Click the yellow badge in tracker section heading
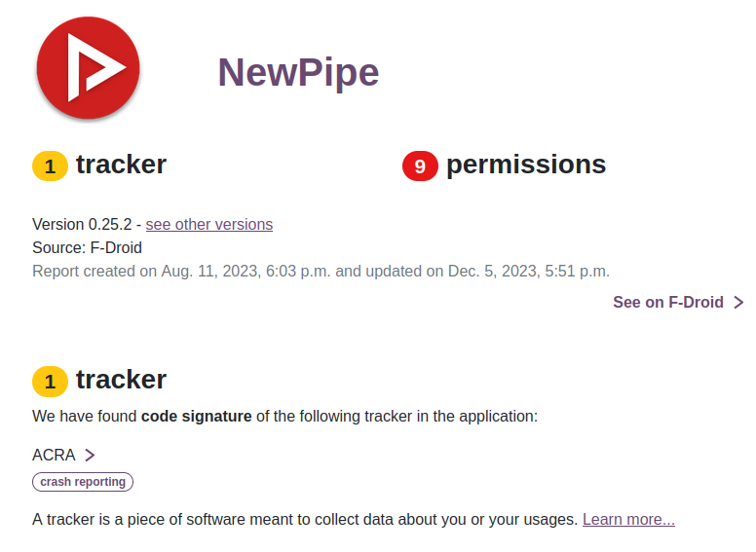The image size is (756, 552). [50, 382]
